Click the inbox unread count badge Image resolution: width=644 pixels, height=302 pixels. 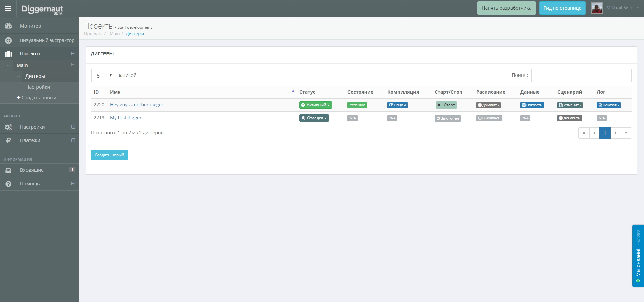[72, 170]
